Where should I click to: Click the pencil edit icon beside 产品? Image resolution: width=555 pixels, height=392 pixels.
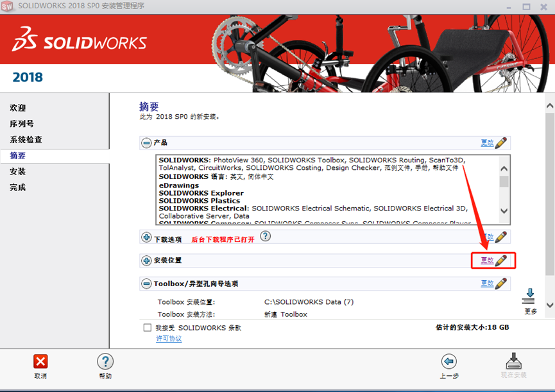pos(501,142)
